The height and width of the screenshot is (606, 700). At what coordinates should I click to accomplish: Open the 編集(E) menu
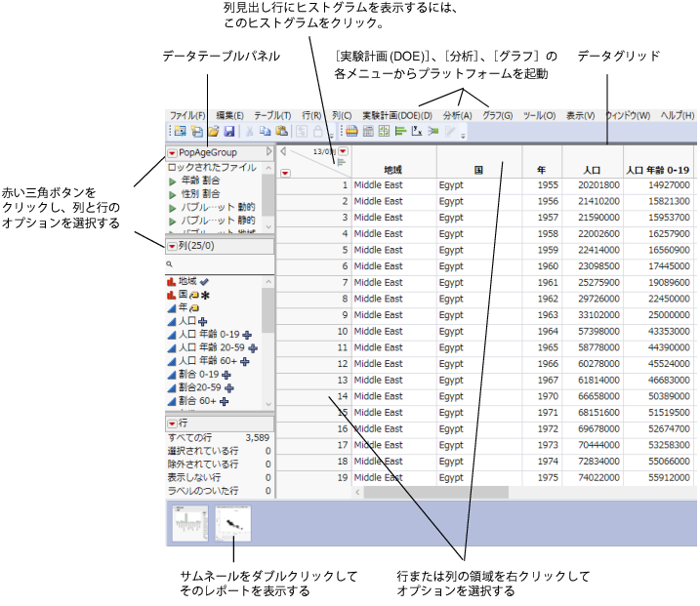[229, 115]
